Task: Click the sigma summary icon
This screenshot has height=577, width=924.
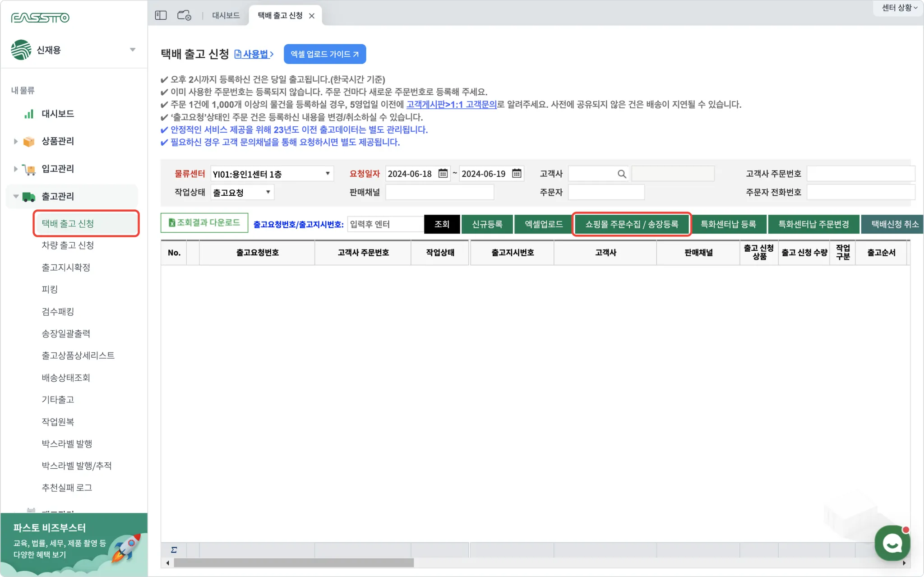Action: pos(174,550)
